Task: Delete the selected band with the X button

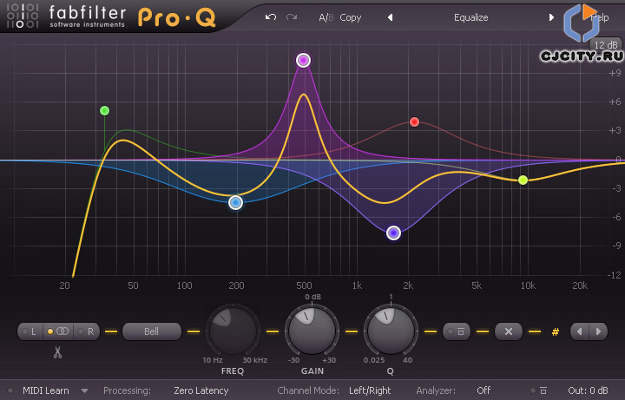Action: 508,331
